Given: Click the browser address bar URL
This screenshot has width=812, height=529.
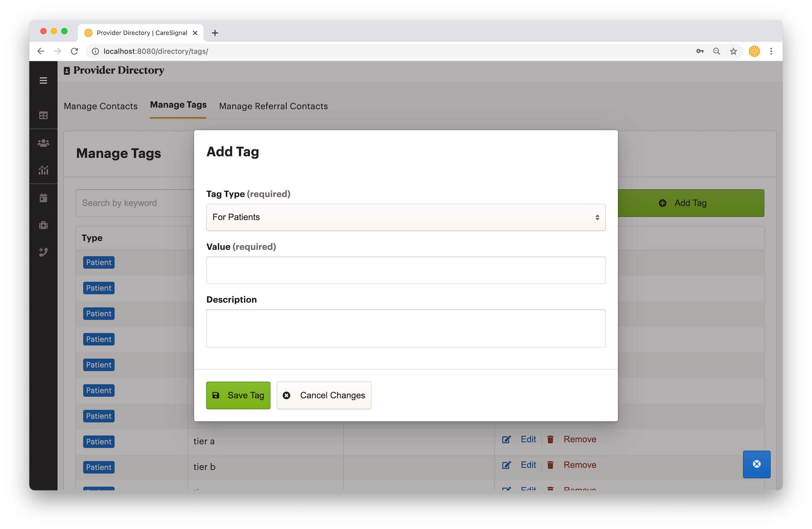Looking at the screenshot, I should [156, 51].
